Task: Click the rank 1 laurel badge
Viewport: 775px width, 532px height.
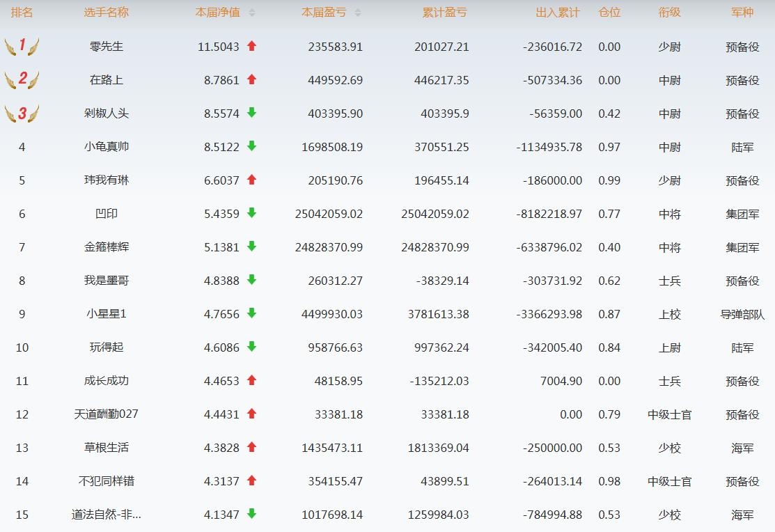Action: tap(22, 47)
